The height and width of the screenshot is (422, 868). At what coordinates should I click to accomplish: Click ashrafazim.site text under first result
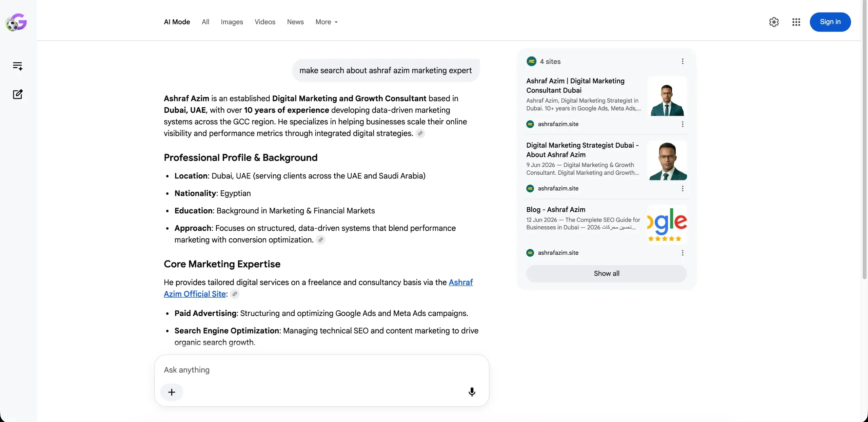tap(558, 124)
